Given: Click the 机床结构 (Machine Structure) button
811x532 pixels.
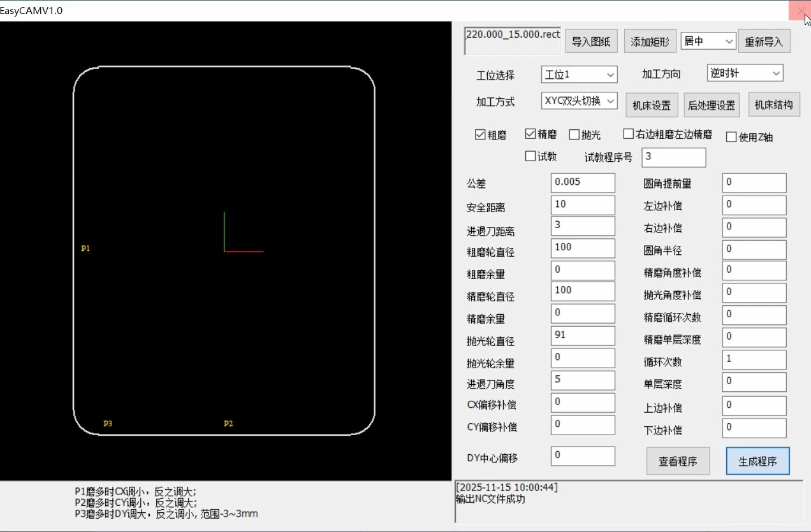Looking at the screenshot, I should [774, 104].
